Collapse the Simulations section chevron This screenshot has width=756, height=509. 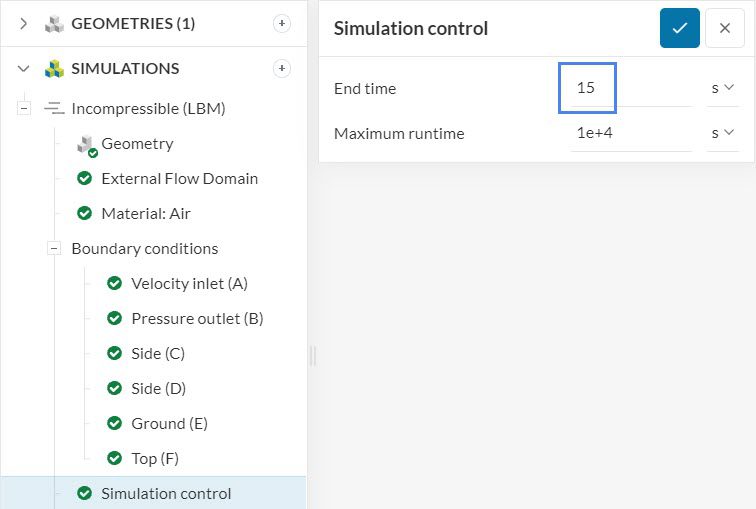(x=24, y=68)
